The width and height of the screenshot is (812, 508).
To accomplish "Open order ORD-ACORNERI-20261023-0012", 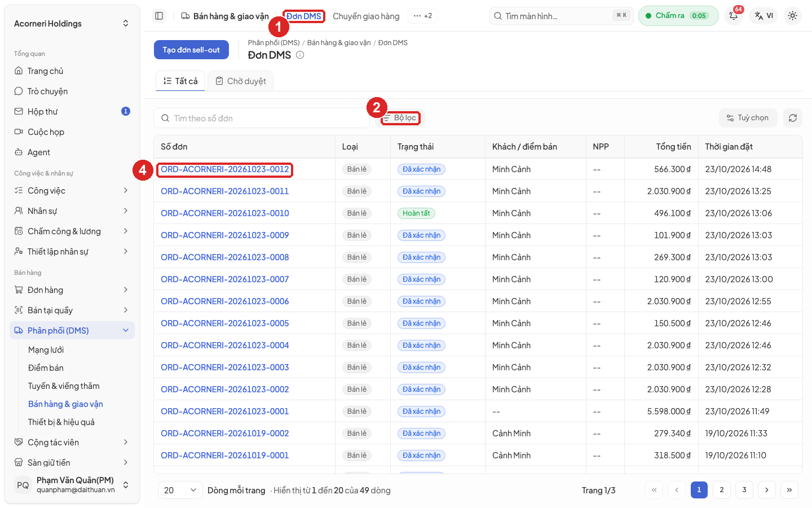I will (225, 169).
